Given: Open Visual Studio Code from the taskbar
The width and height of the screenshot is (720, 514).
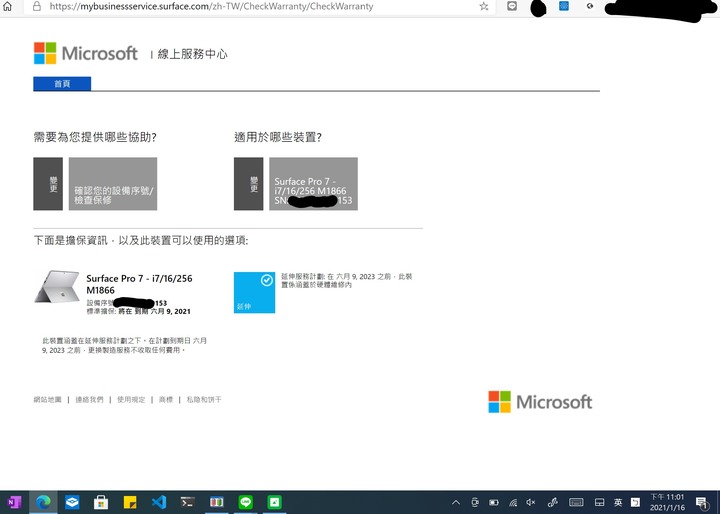Looking at the screenshot, I should click(159, 502).
